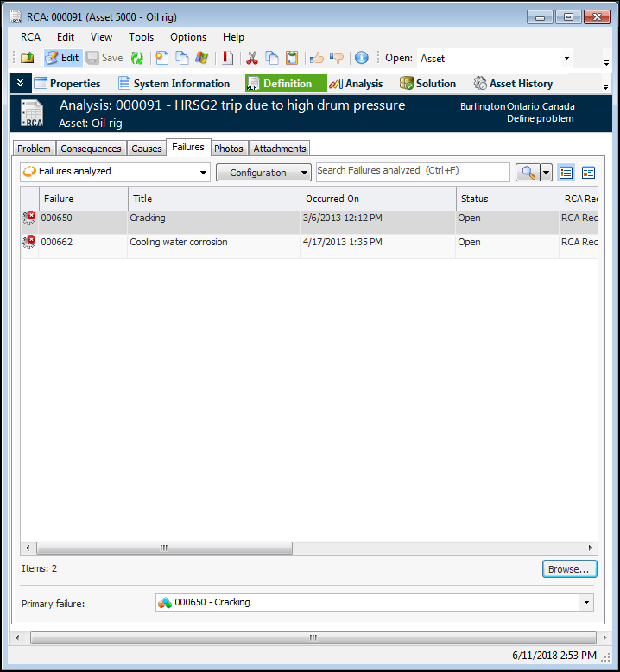Click the duplicate pages icon after new document
620x672 pixels.
tap(182, 58)
